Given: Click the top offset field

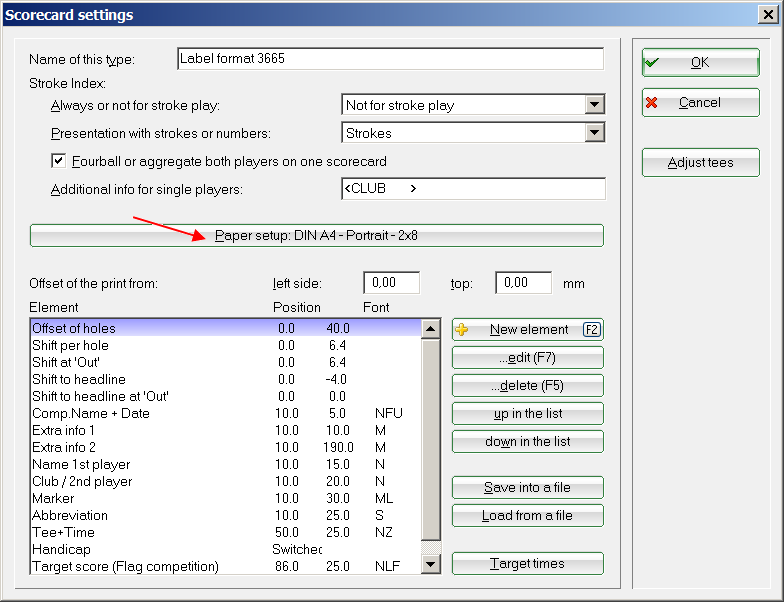Looking at the screenshot, I should click(x=523, y=283).
